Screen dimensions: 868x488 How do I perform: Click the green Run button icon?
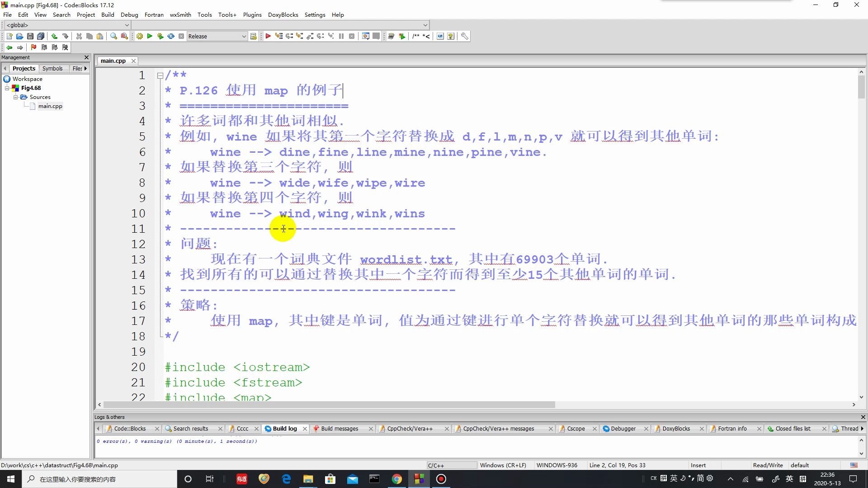click(150, 36)
